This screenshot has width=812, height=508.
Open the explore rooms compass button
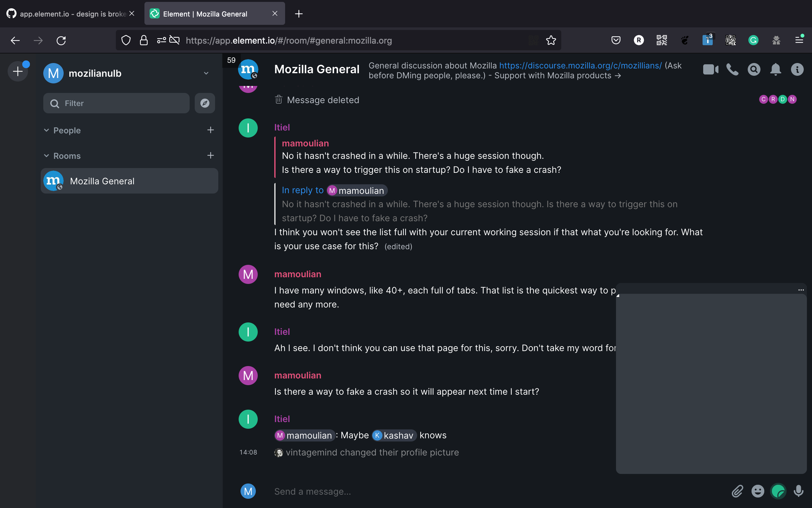205,103
